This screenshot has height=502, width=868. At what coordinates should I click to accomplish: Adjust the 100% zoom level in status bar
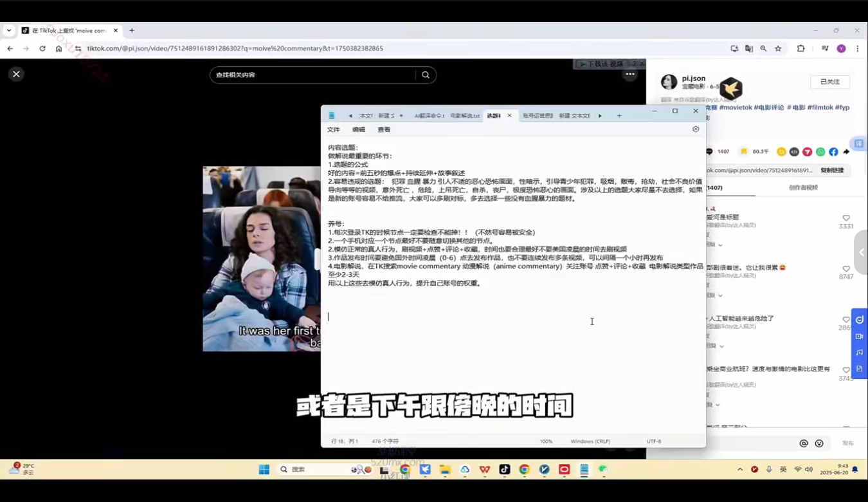pyautogui.click(x=545, y=442)
